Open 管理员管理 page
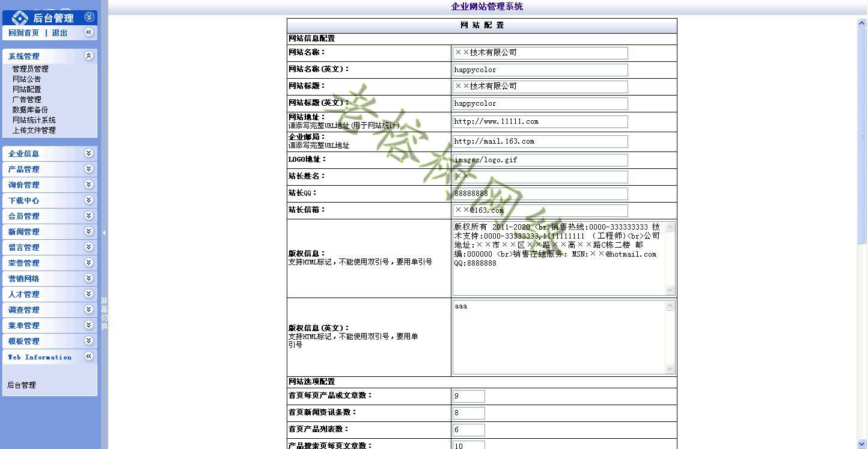Screen dimensions: 868x449 point(30,69)
